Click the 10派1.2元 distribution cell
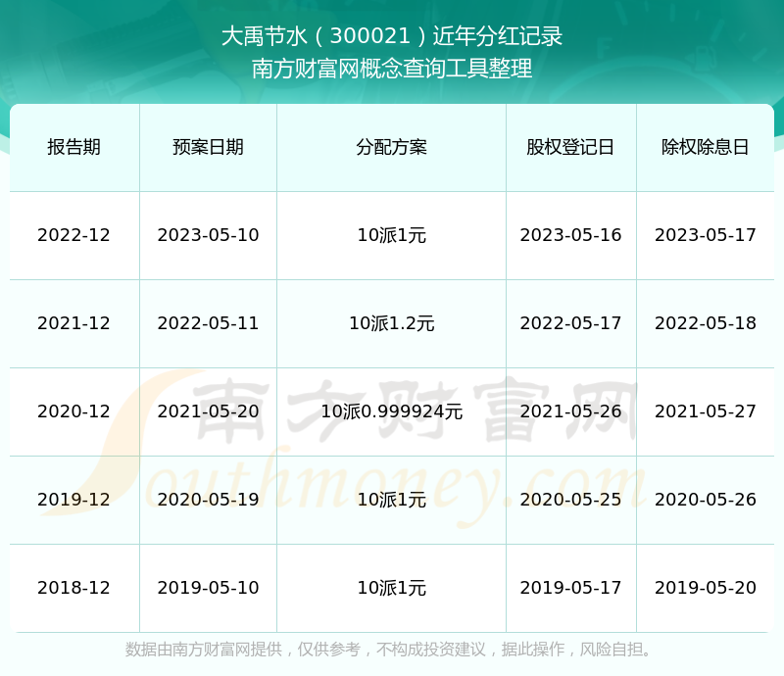 (391, 323)
